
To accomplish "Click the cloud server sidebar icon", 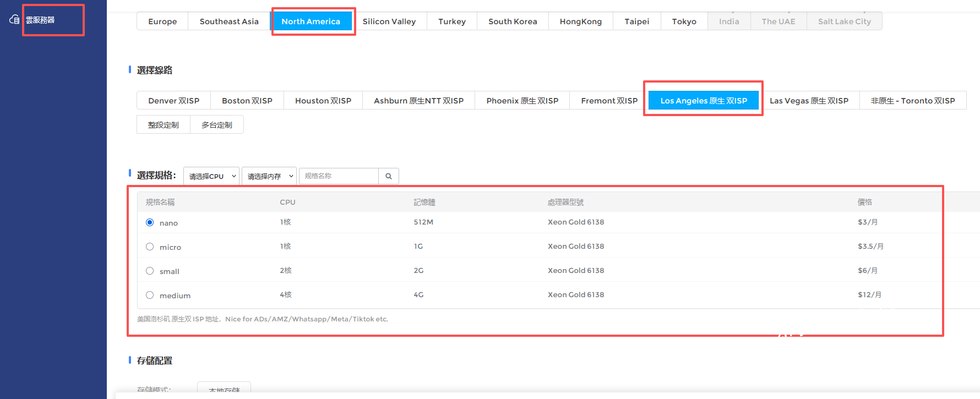I will point(14,20).
